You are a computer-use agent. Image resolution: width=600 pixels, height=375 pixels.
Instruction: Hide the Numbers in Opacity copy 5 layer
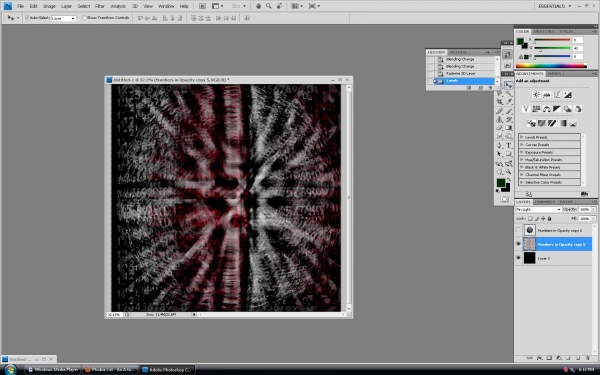(518, 244)
